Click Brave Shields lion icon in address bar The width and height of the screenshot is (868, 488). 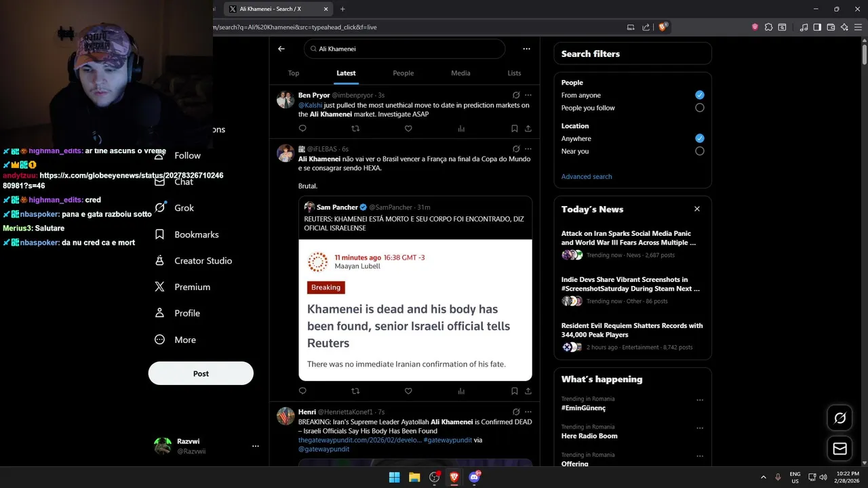coord(663,27)
